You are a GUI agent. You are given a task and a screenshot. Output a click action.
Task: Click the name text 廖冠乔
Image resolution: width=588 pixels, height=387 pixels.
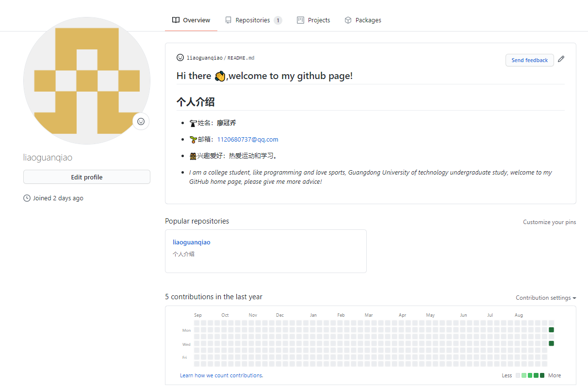227,123
